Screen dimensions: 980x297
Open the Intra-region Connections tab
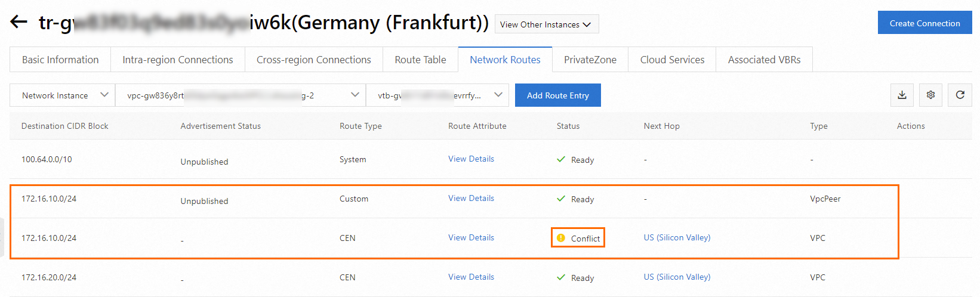[178, 60]
